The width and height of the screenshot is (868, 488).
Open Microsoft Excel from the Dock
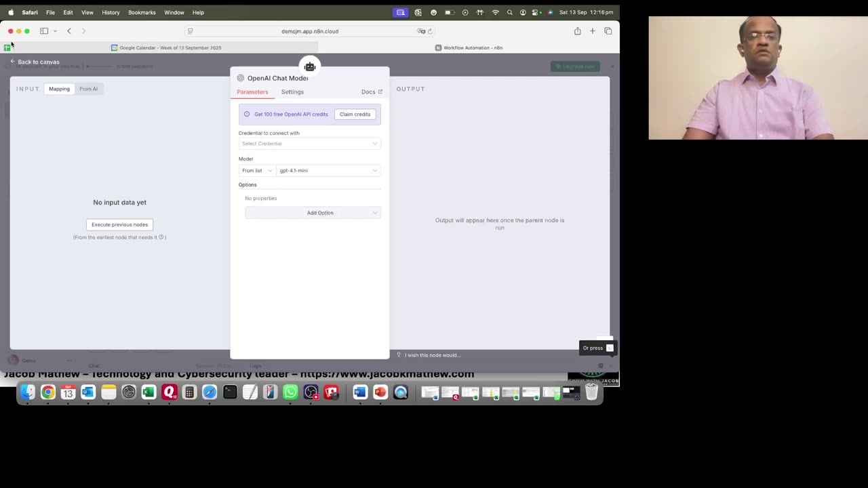coord(149,392)
